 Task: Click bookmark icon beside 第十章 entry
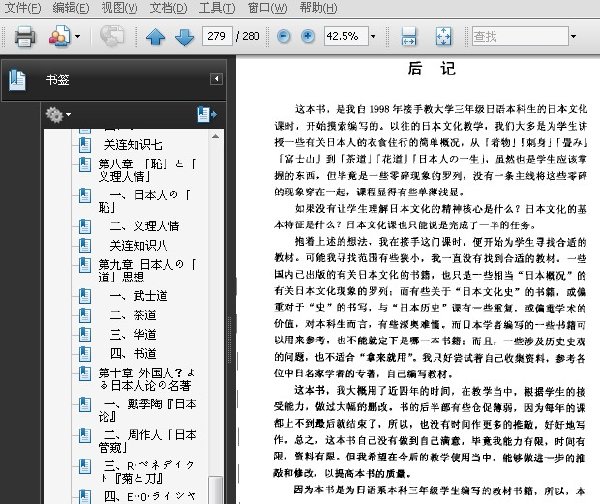coord(85,374)
